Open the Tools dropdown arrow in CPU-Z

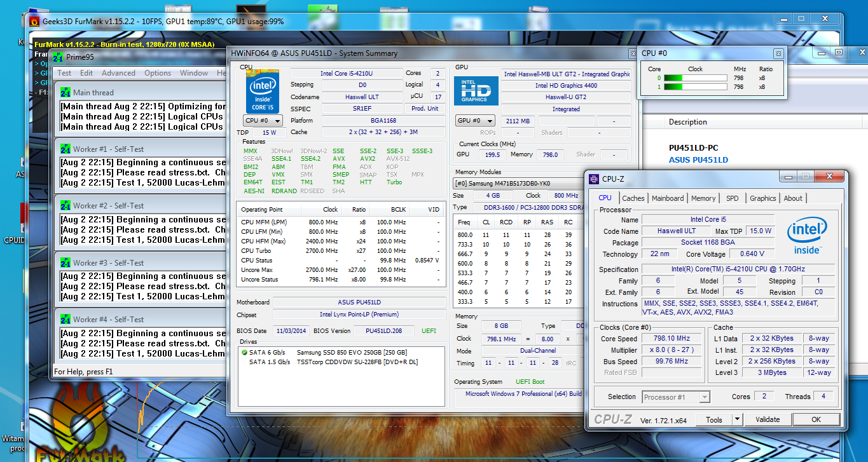click(737, 419)
